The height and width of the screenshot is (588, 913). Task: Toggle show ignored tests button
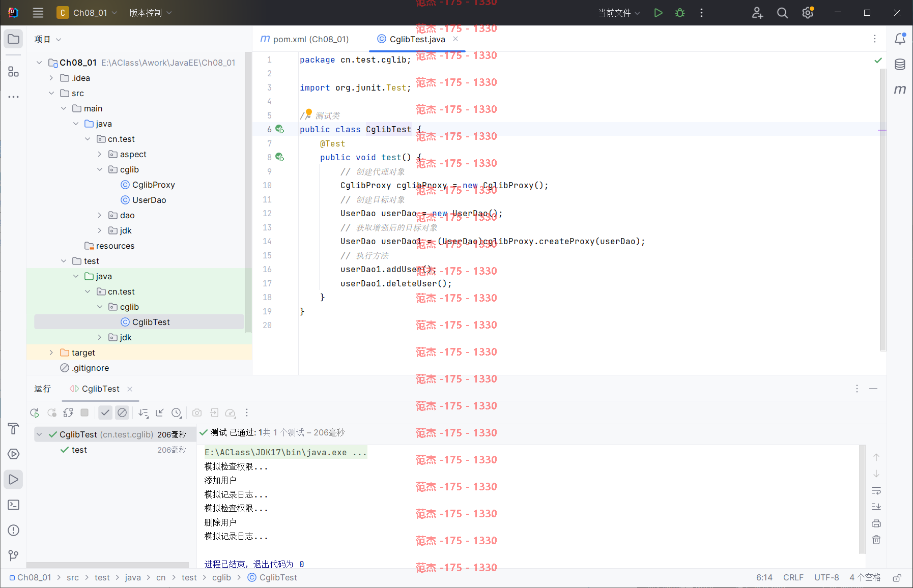(122, 413)
